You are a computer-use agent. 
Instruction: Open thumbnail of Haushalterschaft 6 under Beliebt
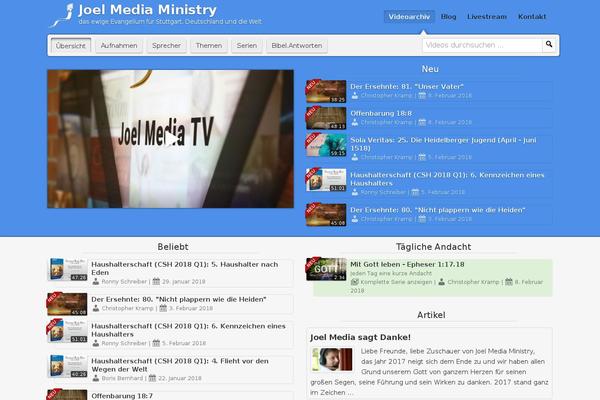click(67, 331)
